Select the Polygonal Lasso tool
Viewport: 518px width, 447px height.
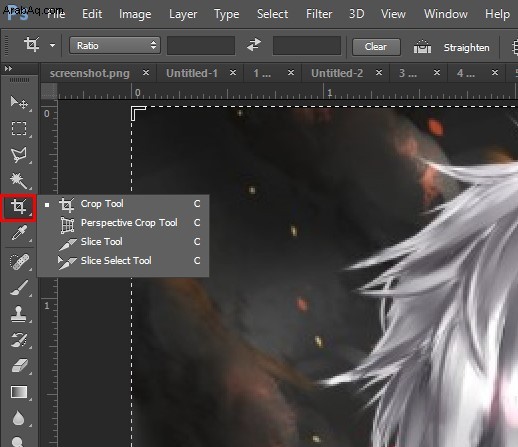[x=19, y=155]
